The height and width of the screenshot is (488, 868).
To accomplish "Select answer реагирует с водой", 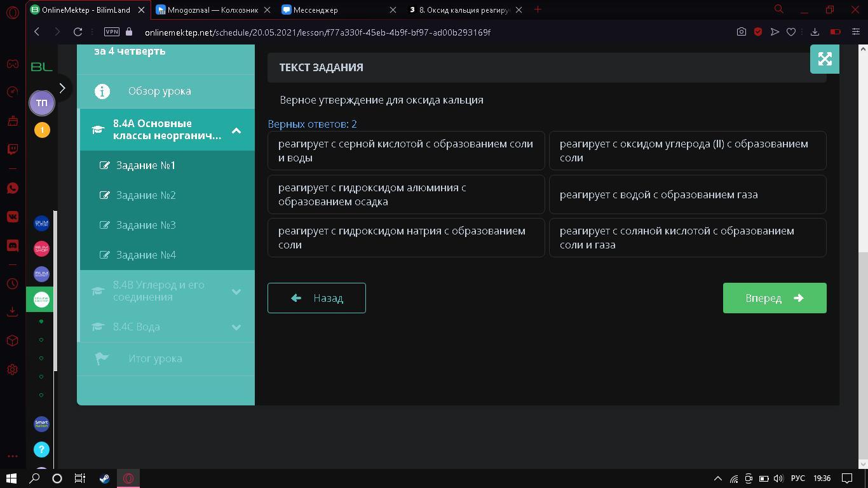I will [x=688, y=194].
